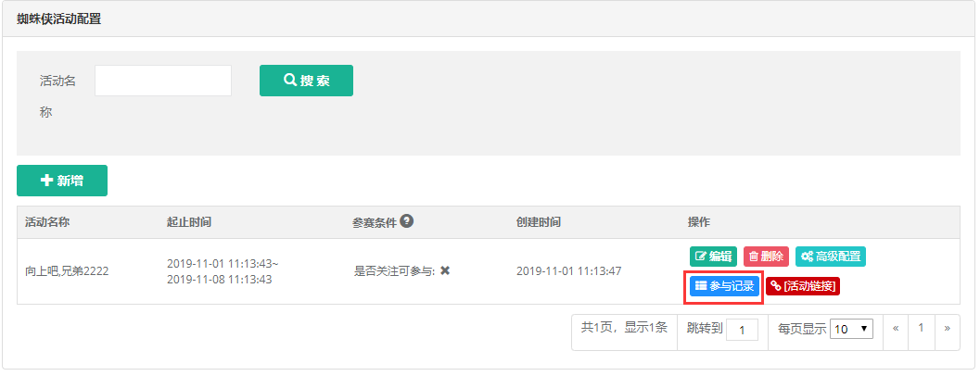This screenshot has height=376, width=980.
Task: Delete the activity with the 删除 trash button
Action: [766, 257]
